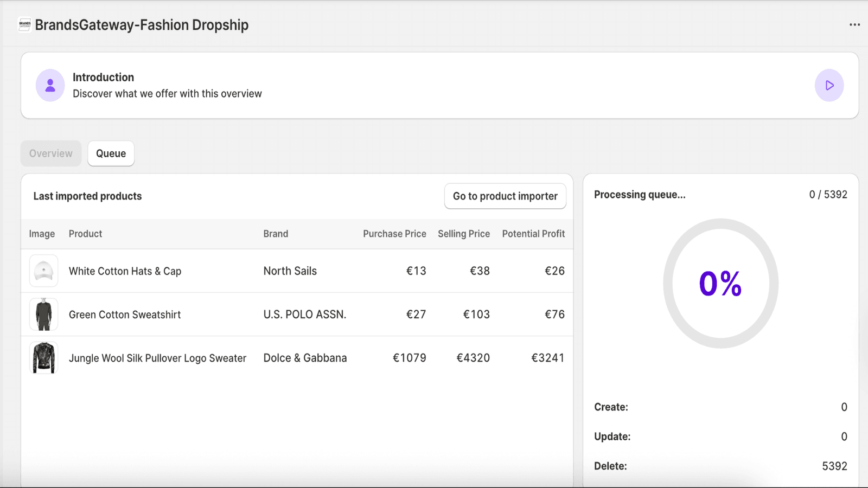
Task: Switch to the Queue tab
Action: 111,153
